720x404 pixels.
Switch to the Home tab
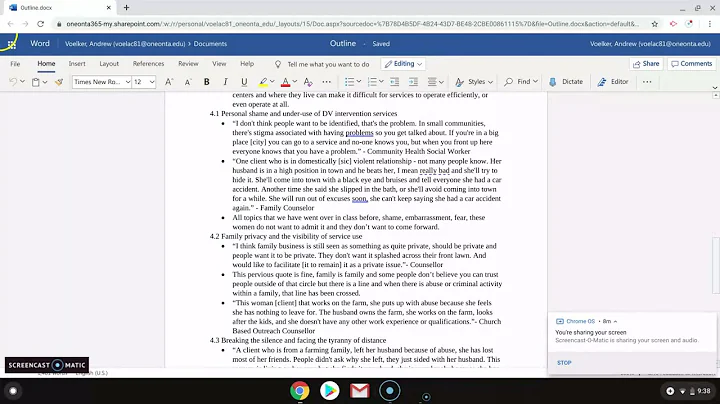tap(46, 64)
